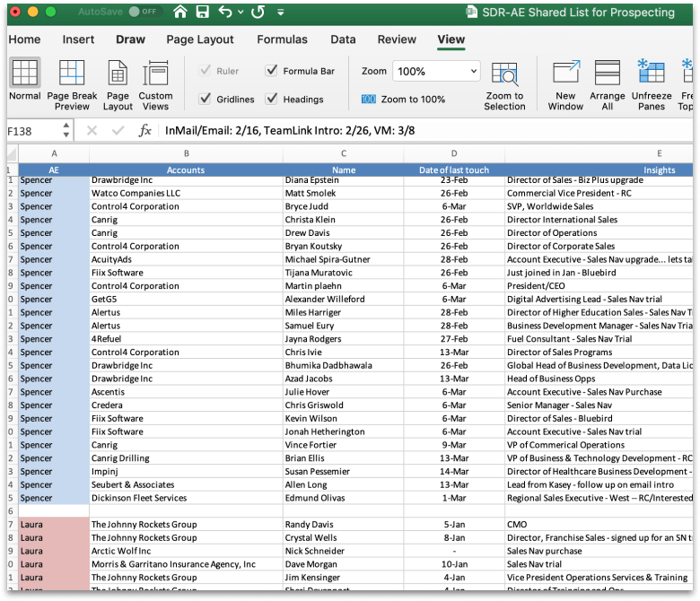Open the Undo history dropdown arrow
This screenshot has width=700, height=601.
(x=241, y=12)
